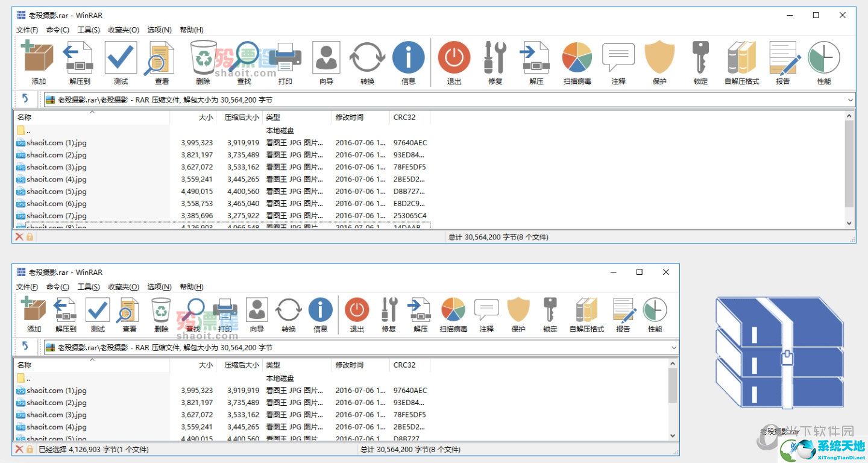Click 锁定 key icon in lower window
The height and width of the screenshot is (463, 868).
click(x=550, y=310)
